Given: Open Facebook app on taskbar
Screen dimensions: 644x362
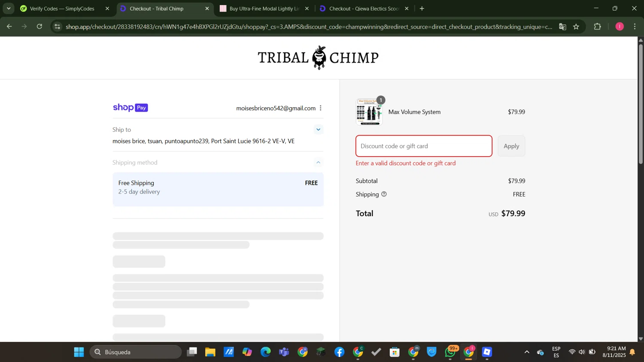Looking at the screenshot, I should tap(339, 352).
